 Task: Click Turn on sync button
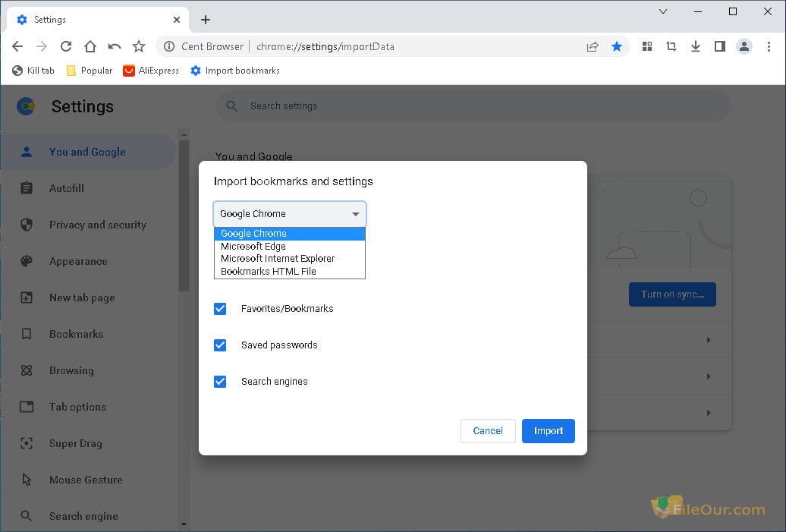click(672, 294)
